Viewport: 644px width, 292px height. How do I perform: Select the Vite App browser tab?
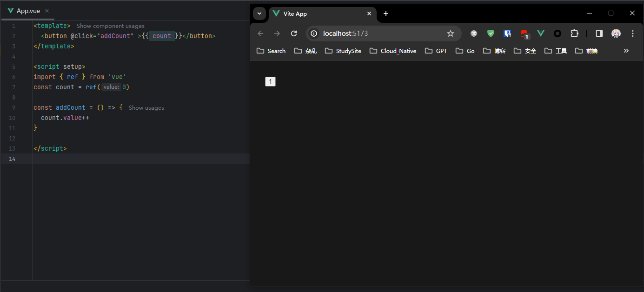click(x=322, y=14)
